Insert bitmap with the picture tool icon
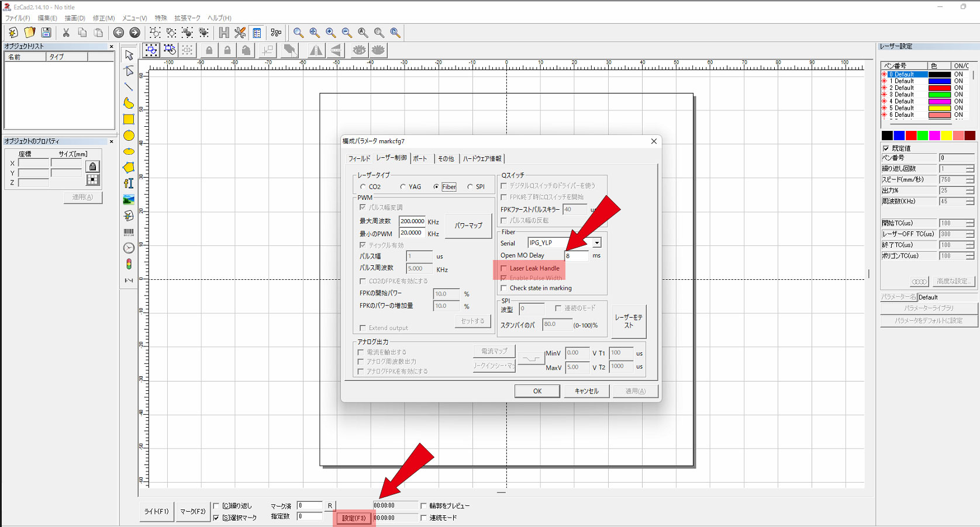The width and height of the screenshot is (980, 527). (x=129, y=199)
